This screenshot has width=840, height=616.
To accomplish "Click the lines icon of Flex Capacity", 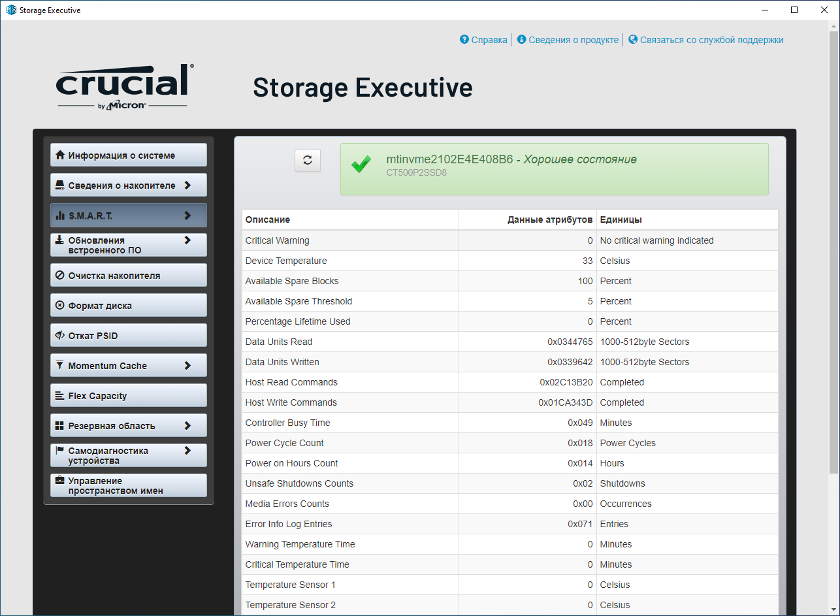I will pos(60,396).
